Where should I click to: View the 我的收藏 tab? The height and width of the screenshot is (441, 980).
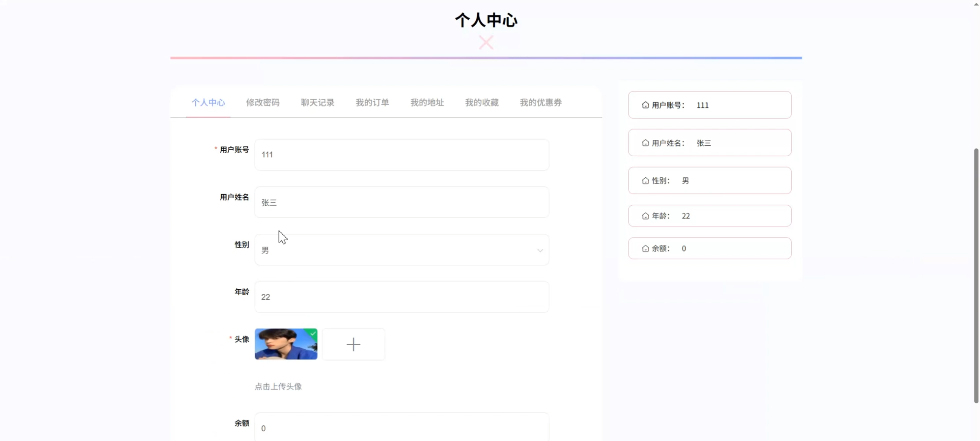(482, 103)
